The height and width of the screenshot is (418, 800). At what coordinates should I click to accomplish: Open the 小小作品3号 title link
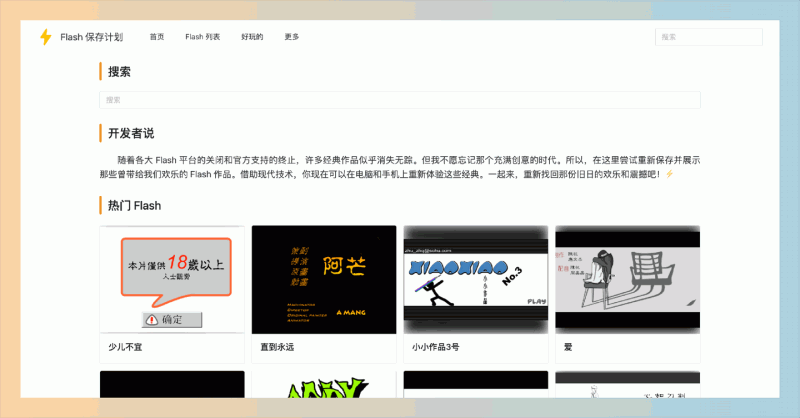[x=435, y=347]
